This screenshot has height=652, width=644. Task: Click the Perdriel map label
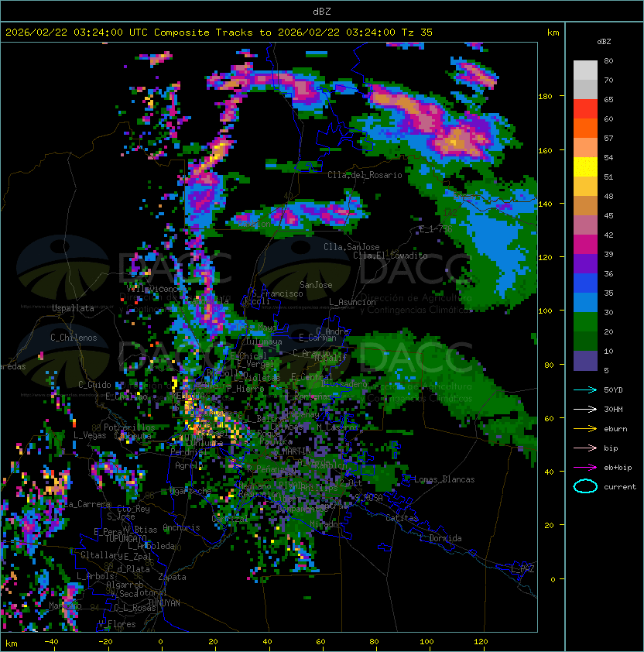click(x=188, y=451)
